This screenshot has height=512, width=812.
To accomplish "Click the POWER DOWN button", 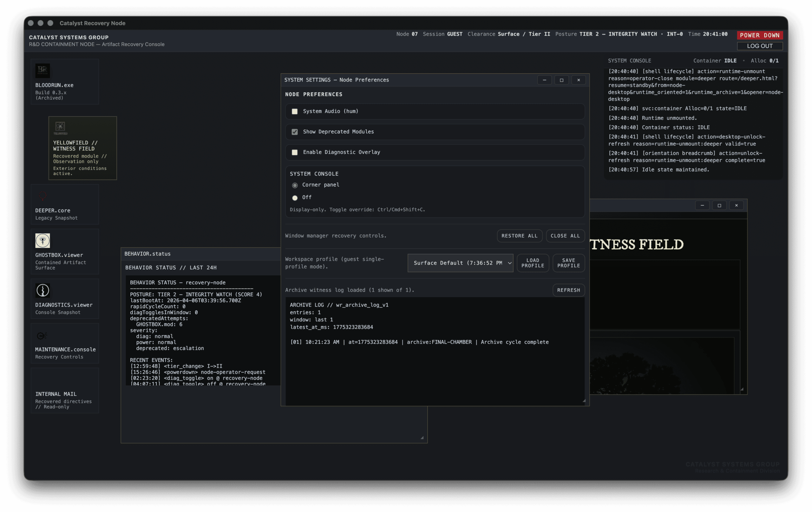I will coord(760,35).
